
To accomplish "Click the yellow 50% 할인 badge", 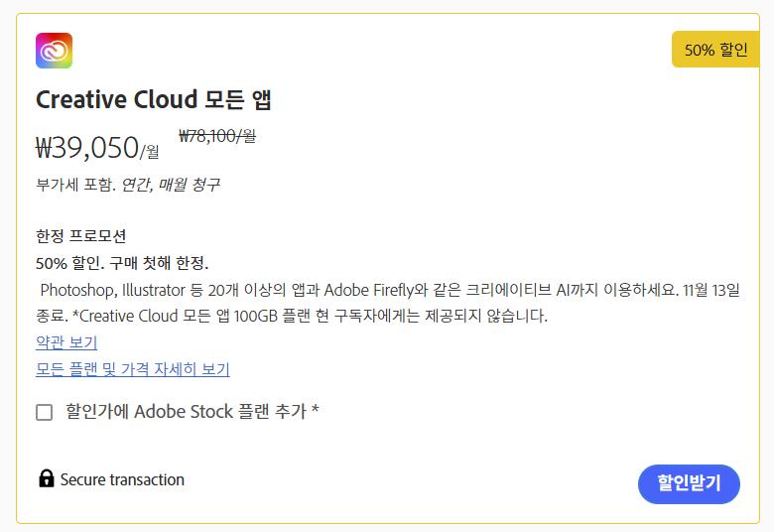I will [x=714, y=50].
